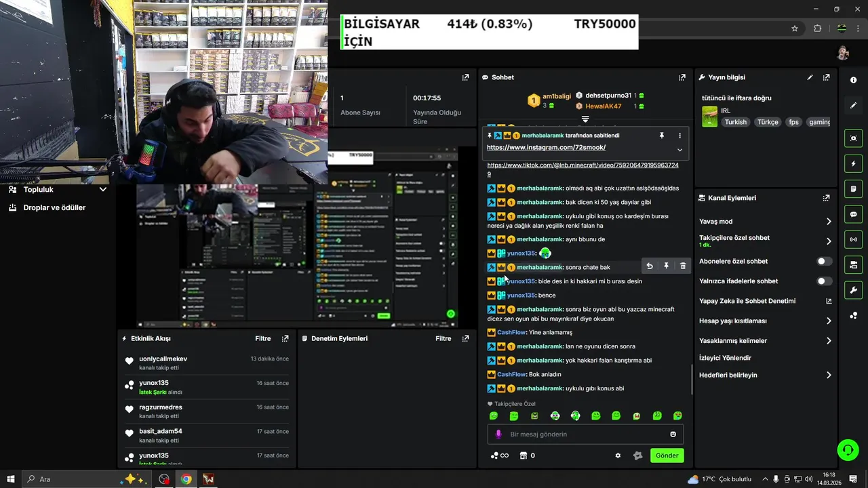
Task: Click the document icon in right sidebar
Action: (x=853, y=188)
